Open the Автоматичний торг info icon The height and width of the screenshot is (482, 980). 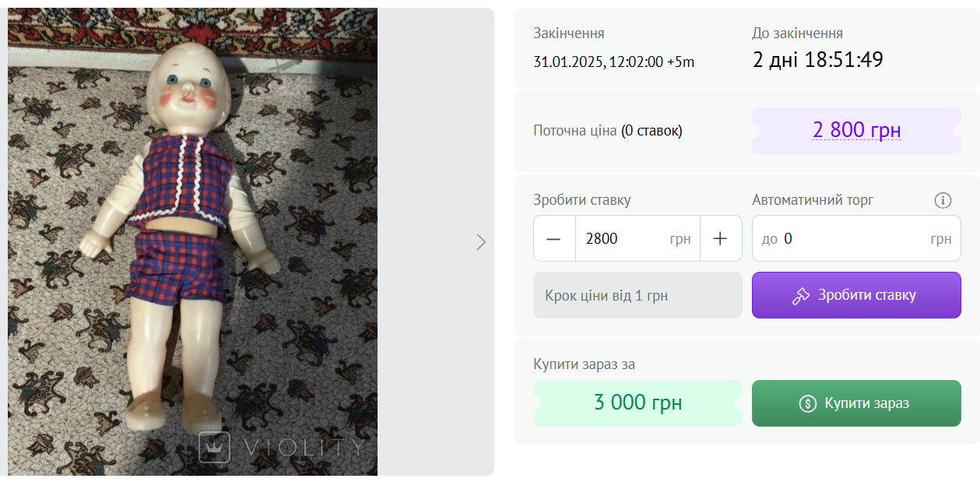click(943, 200)
